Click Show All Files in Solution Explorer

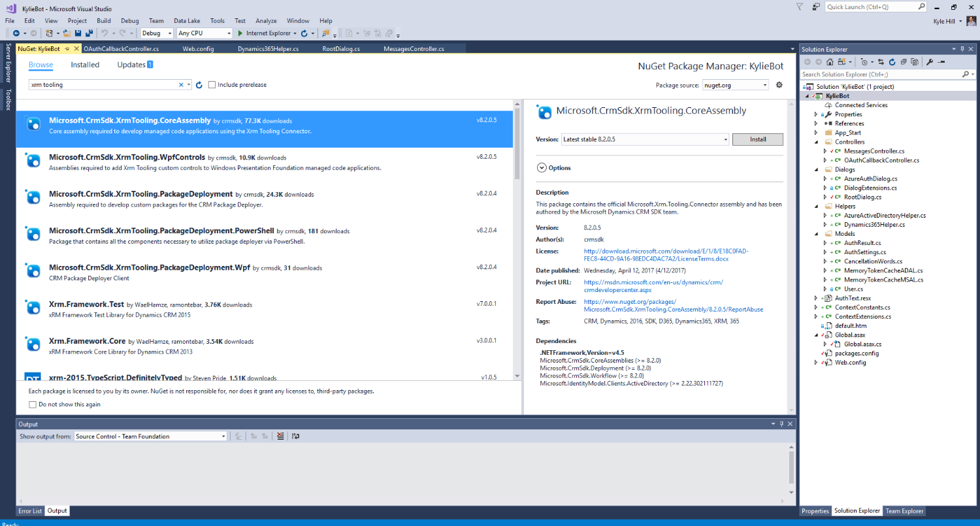(913, 62)
